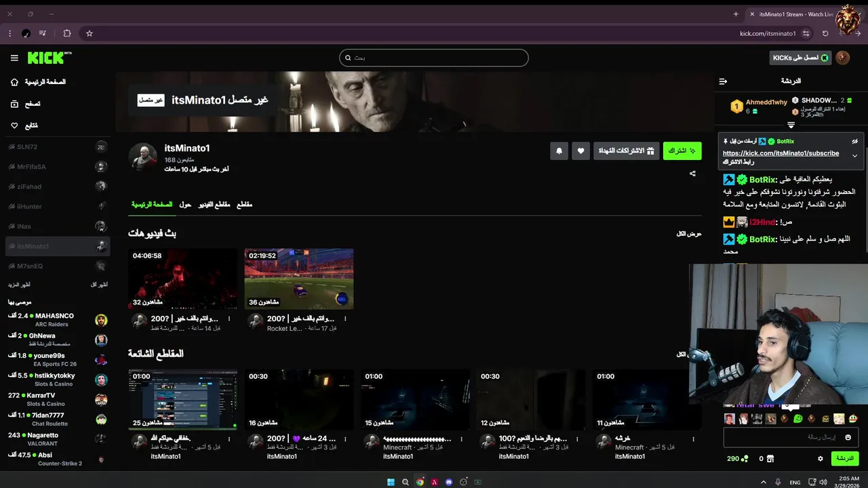This screenshot has width=868, height=488.
Task: Select the Clips tab of the channel
Action: point(244,204)
